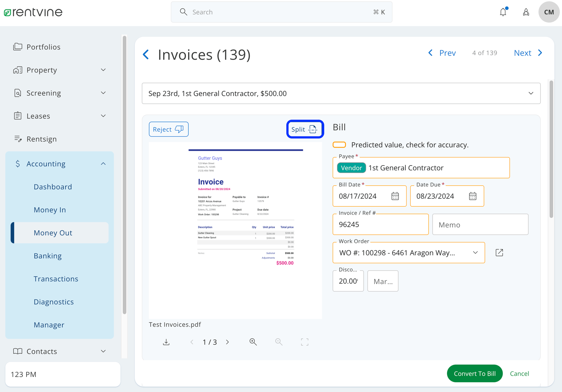Image resolution: width=562 pixels, height=392 pixels.
Task: Expand the Work Order dropdown
Action: point(475,252)
